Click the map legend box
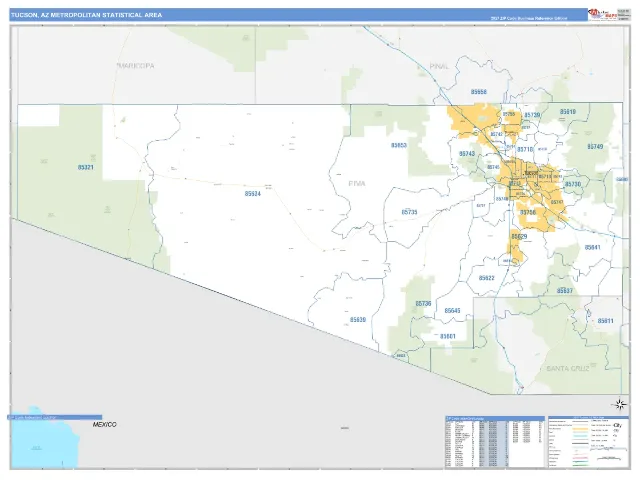This screenshot has height=480, width=640. pos(588,442)
